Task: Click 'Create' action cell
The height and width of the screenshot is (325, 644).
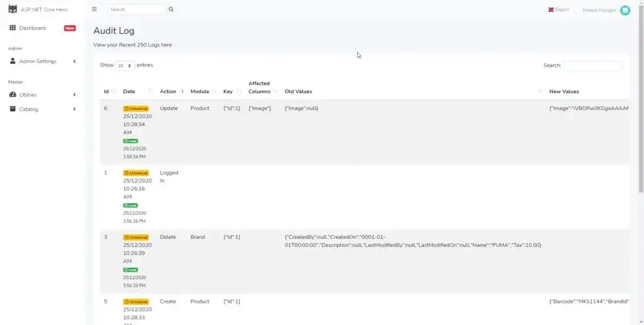Action: [168, 302]
